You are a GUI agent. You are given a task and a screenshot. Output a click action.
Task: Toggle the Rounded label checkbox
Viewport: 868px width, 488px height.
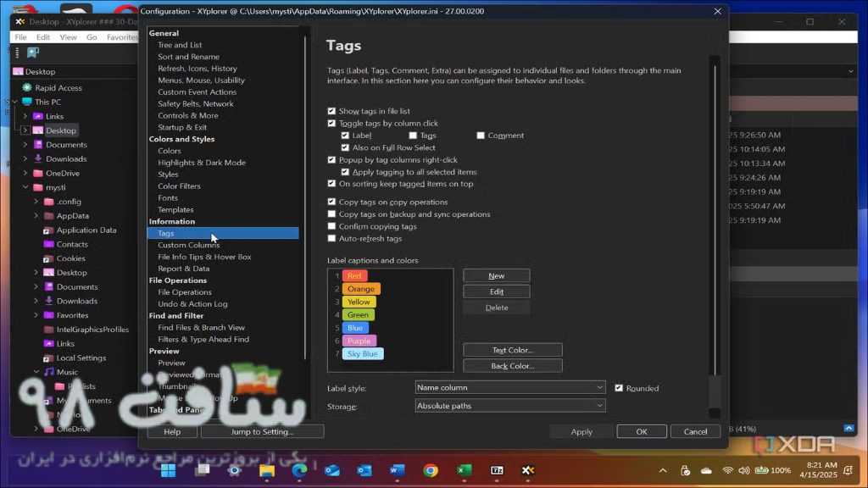619,388
